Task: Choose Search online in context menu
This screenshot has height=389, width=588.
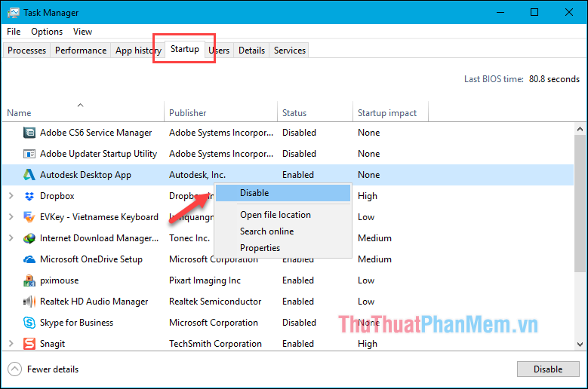Action: (x=283, y=231)
